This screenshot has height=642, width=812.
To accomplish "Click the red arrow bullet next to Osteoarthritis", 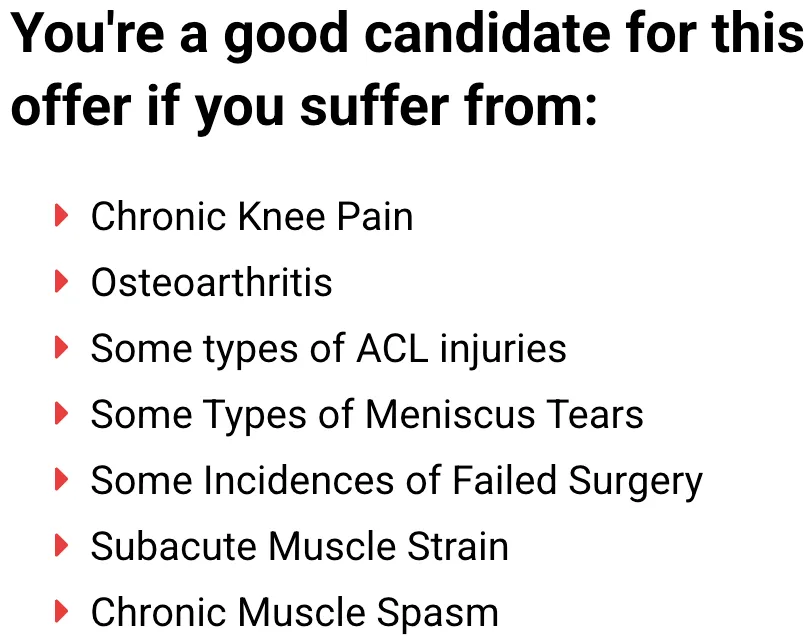I will pyautogui.click(x=61, y=282).
